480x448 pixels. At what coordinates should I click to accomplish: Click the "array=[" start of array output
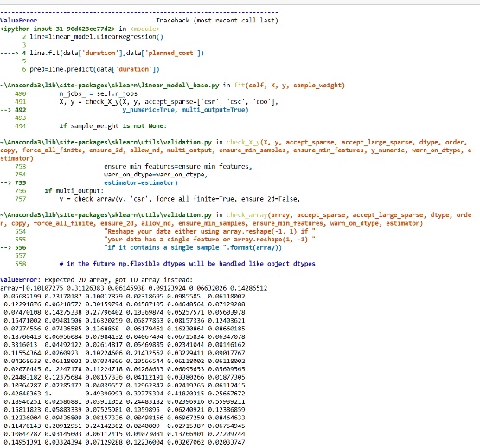point(13,288)
